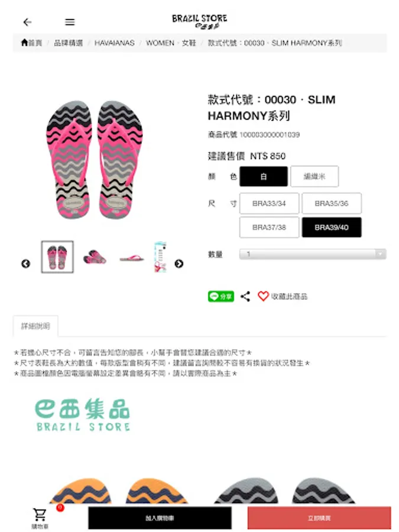Go to HAVAIANAS in breadcrumb
The width and height of the screenshot is (399, 532).
click(114, 43)
